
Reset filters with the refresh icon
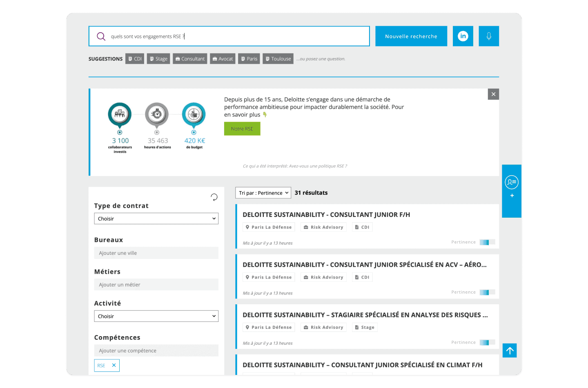point(214,197)
